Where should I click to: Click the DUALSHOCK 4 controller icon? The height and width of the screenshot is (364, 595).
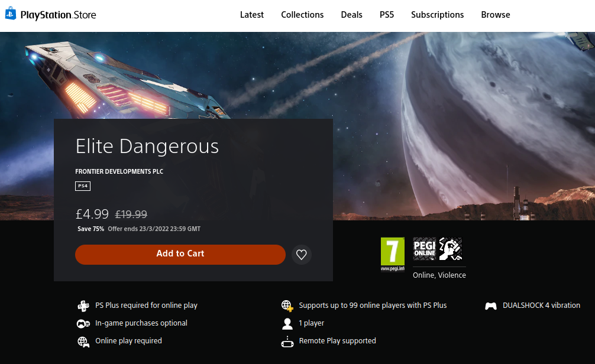pyautogui.click(x=491, y=306)
